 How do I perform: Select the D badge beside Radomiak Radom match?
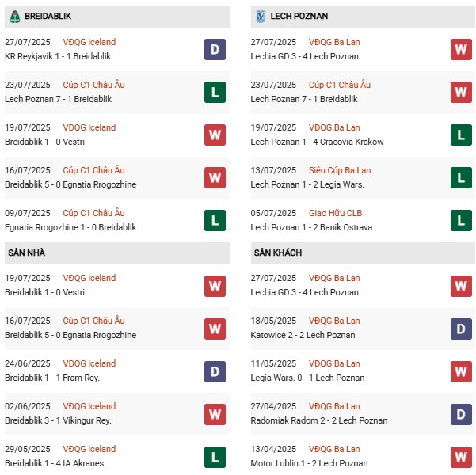(460, 413)
